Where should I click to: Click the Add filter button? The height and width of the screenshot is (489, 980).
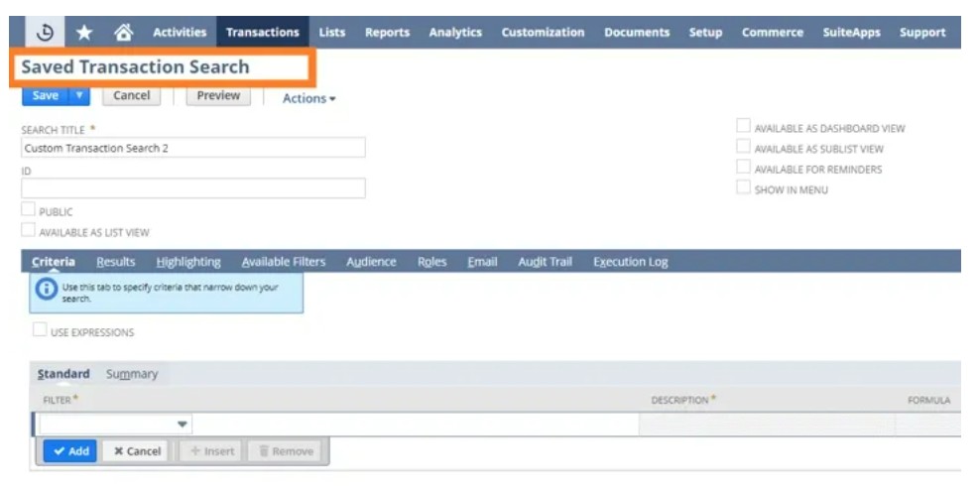click(x=70, y=451)
